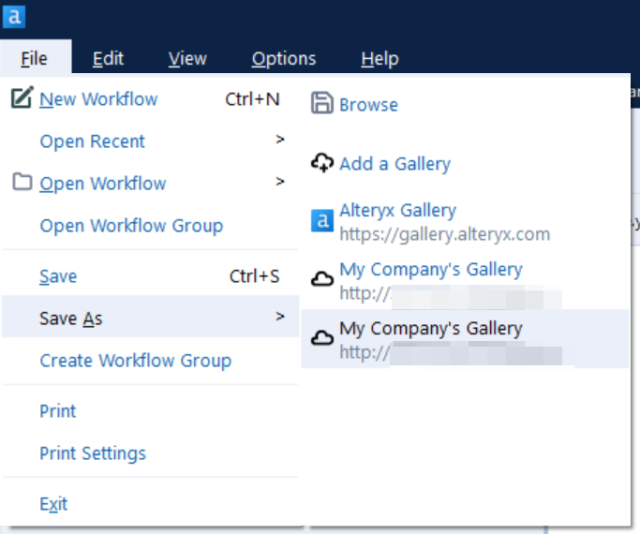Click Save in the File menu
This screenshot has width=640, height=534.
pos(150,276)
